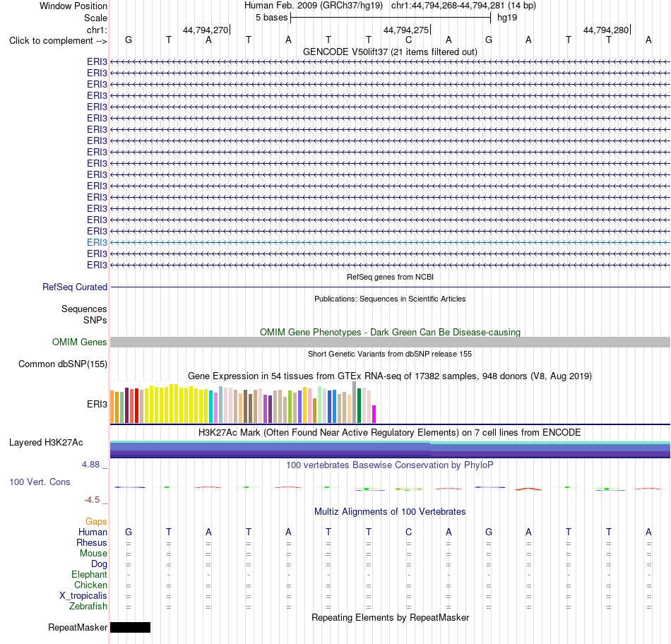Select the black RepeatMasker element block

(x=130, y=627)
